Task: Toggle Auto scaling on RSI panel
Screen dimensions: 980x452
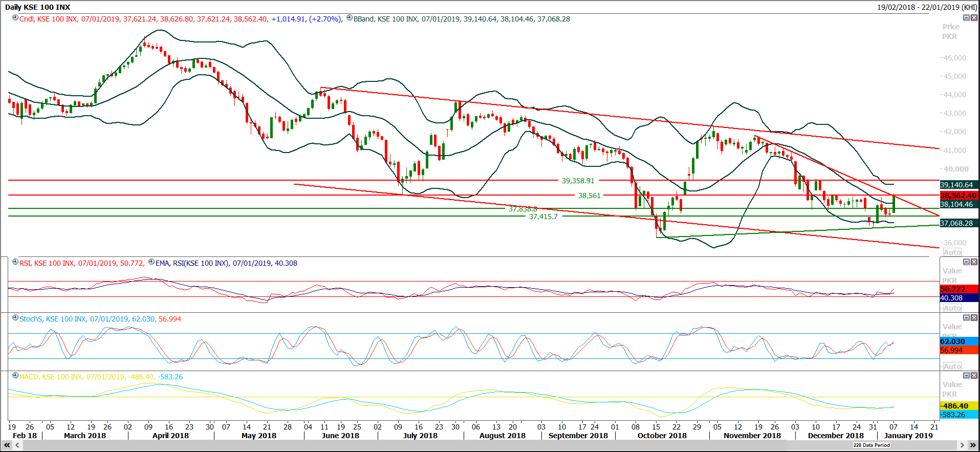Action: pos(952,308)
